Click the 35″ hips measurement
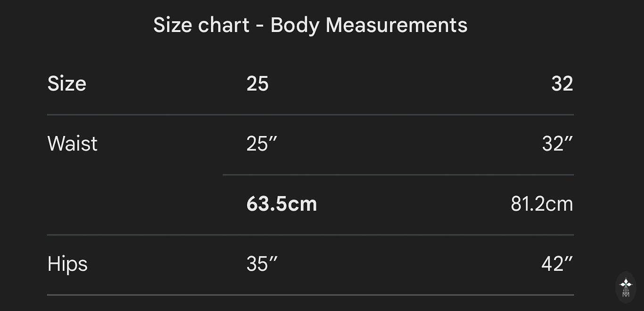 click(x=262, y=264)
